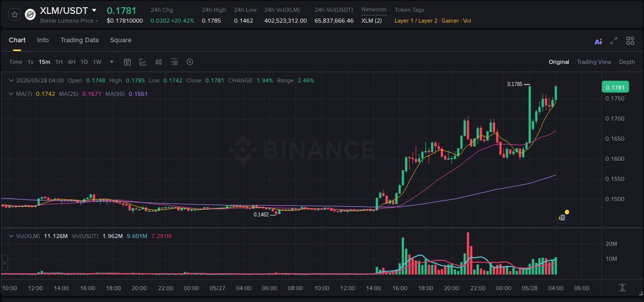The image size is (644, 302).
Task: Open the technical indicators icon
Action: coord(143,62)
